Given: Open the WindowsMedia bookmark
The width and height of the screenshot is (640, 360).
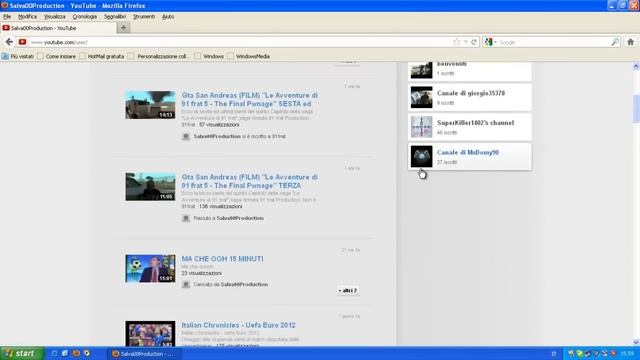Looking at the screenshot, I should click(x=249, y=56).
